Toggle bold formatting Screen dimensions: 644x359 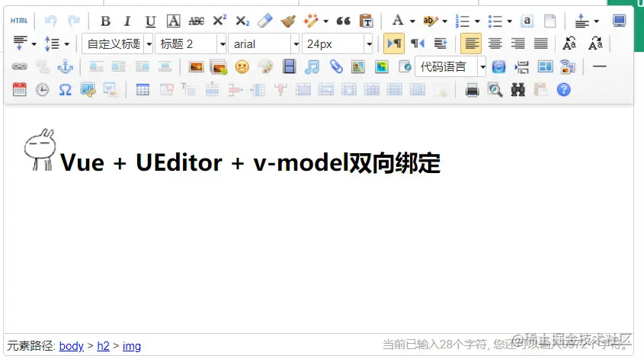point(105,21)
